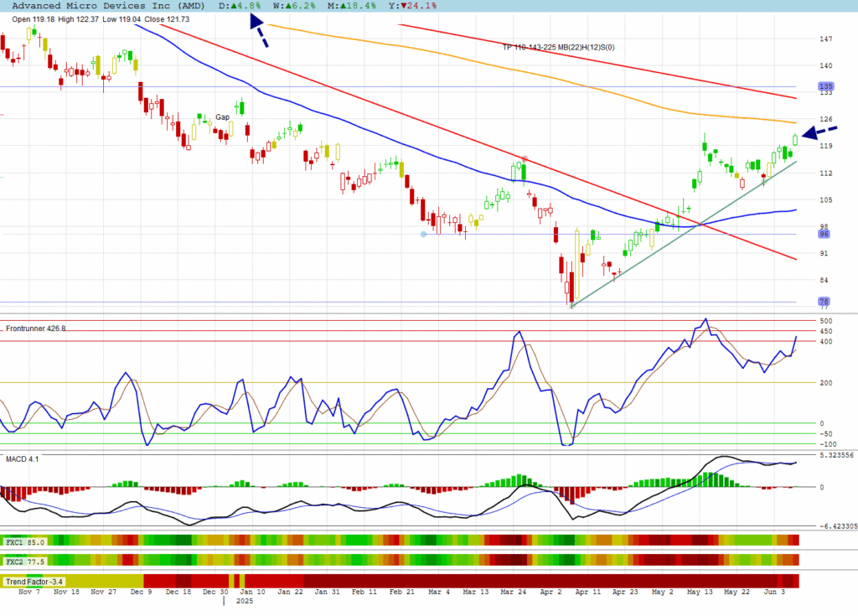The image size is (858, 616).
Task: Click the 450 level on Frontrunner axis
Action: [x=826, y=331]
